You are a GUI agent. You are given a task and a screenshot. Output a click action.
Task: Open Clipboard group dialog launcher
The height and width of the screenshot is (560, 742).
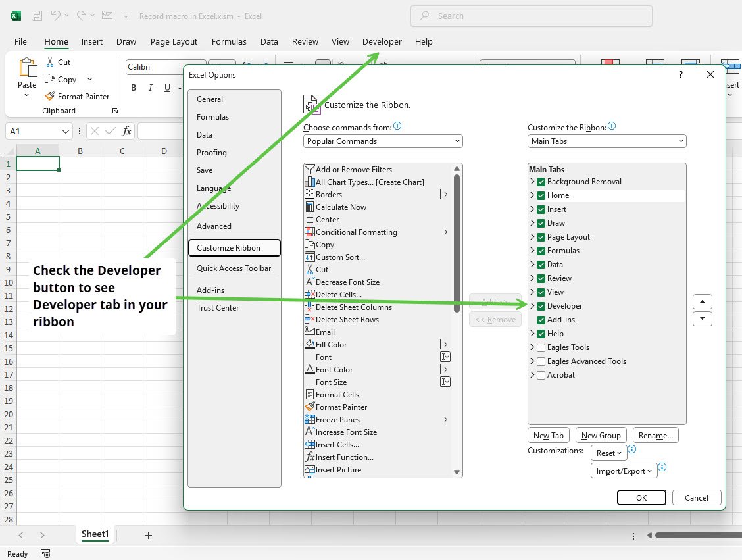[x=115, y=111]
